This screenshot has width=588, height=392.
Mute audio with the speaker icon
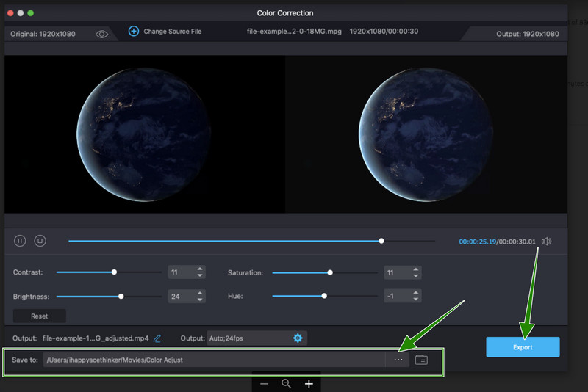(546, 242)
